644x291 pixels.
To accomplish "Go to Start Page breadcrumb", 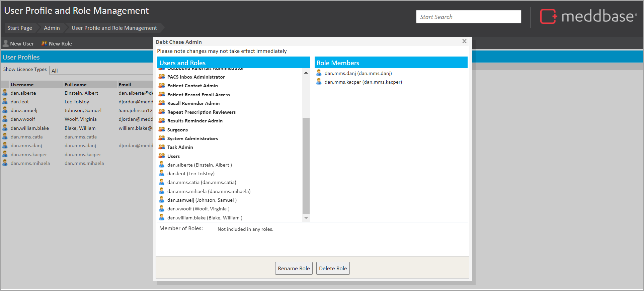I will click(20, 28).
